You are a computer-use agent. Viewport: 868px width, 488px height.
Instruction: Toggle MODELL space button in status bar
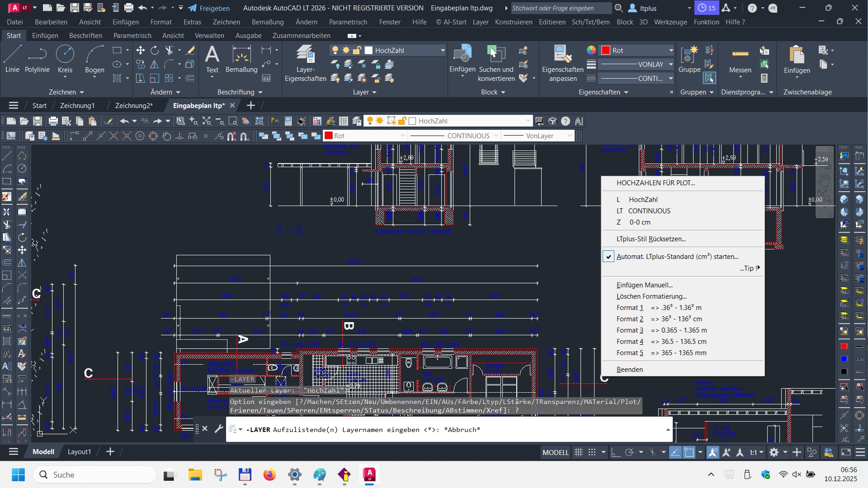(555, 452)
